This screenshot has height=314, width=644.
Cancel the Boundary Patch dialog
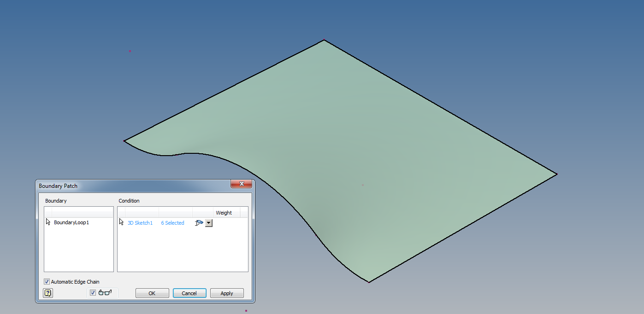189,293
